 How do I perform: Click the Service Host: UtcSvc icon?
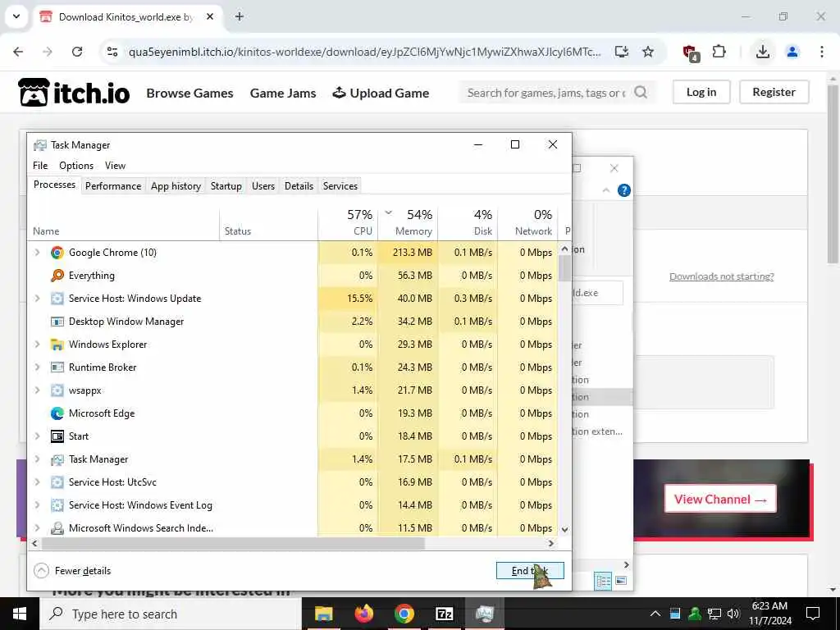click(57, 482)
